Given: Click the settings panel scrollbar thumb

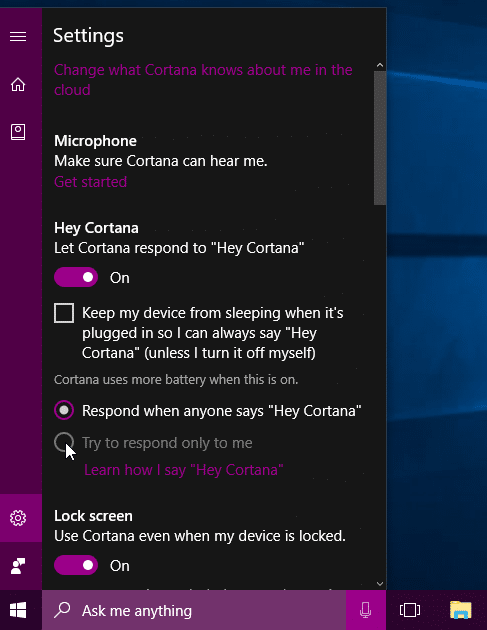Looking at the screenshot, I should 380,138.
